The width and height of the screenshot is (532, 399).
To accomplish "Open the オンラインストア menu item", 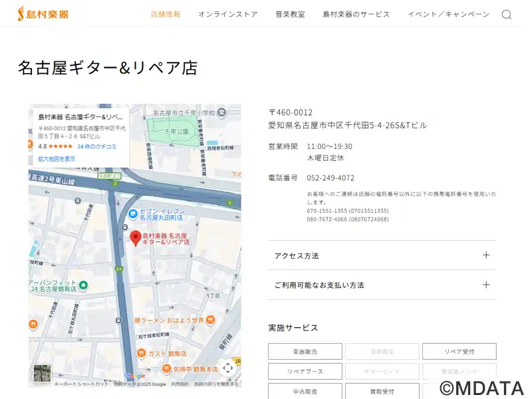I will click(x=227, y=15).
